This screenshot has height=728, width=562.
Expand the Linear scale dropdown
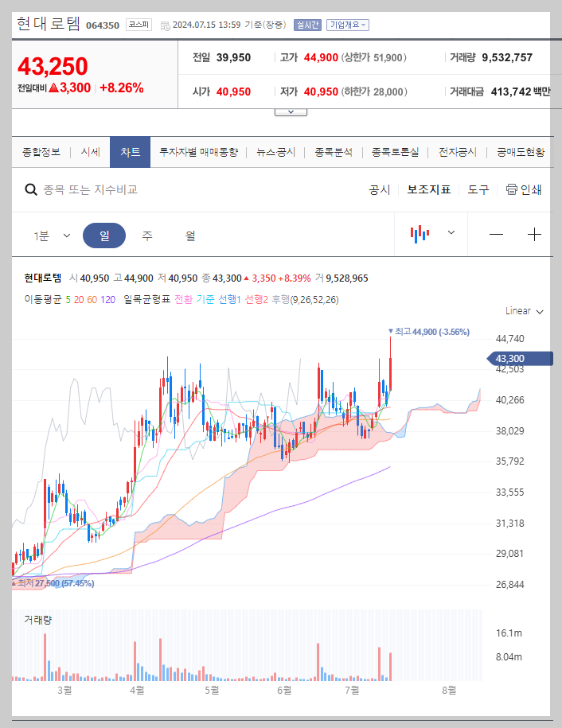(x=521, y=311)
